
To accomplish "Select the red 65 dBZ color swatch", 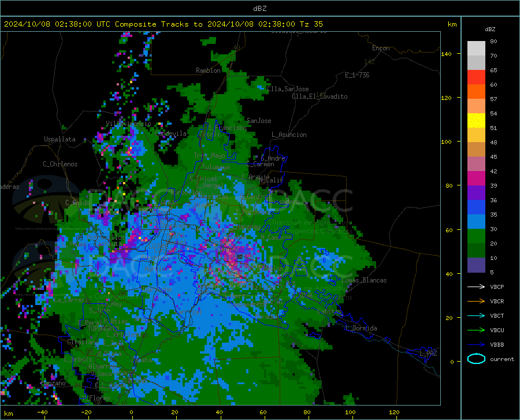I will coord(476,77).
